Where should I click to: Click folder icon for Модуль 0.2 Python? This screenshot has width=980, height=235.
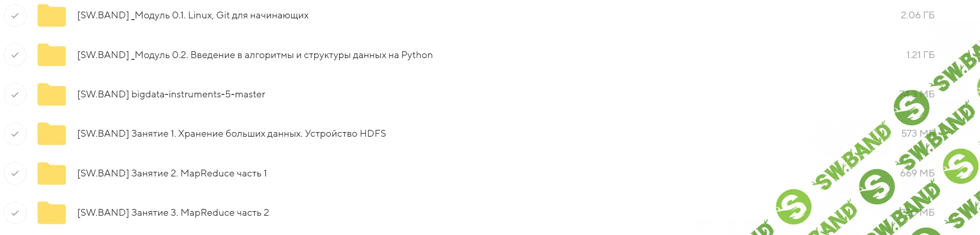point(51,55)
